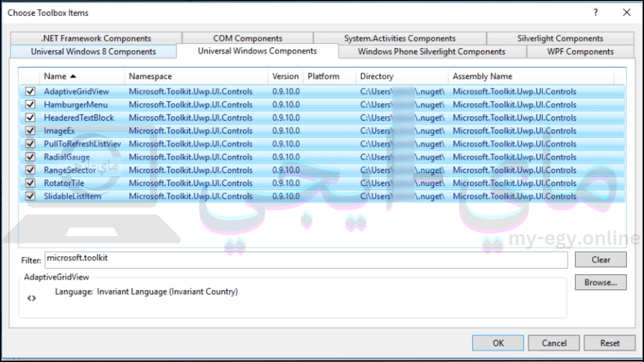
Task: Select the AdaptiveGridView name cell
Action: pos(76,92)
